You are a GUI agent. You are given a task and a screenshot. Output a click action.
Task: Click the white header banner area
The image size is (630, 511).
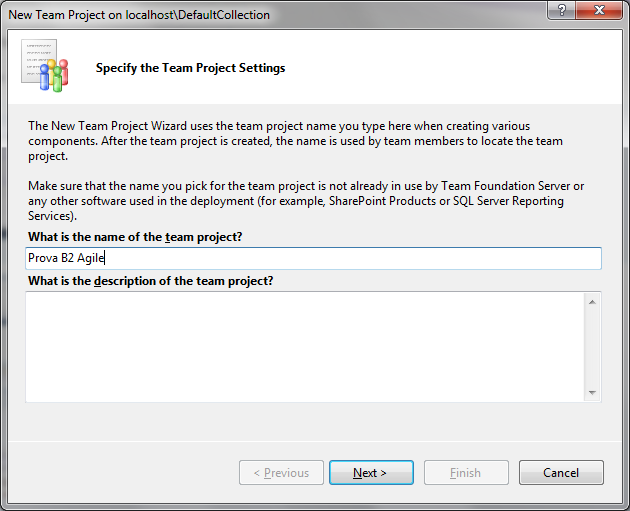tap(315, 66)
